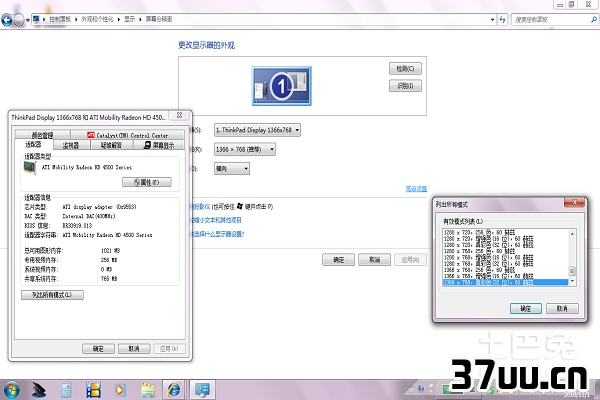
Task: Open the 横向 orientation dropdown
Action: coord(232,168)
